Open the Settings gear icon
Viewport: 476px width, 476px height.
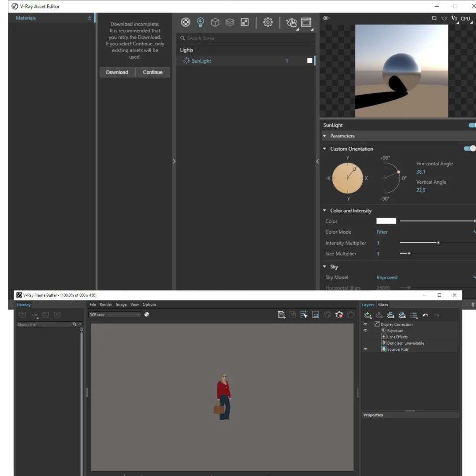[268, 22]
